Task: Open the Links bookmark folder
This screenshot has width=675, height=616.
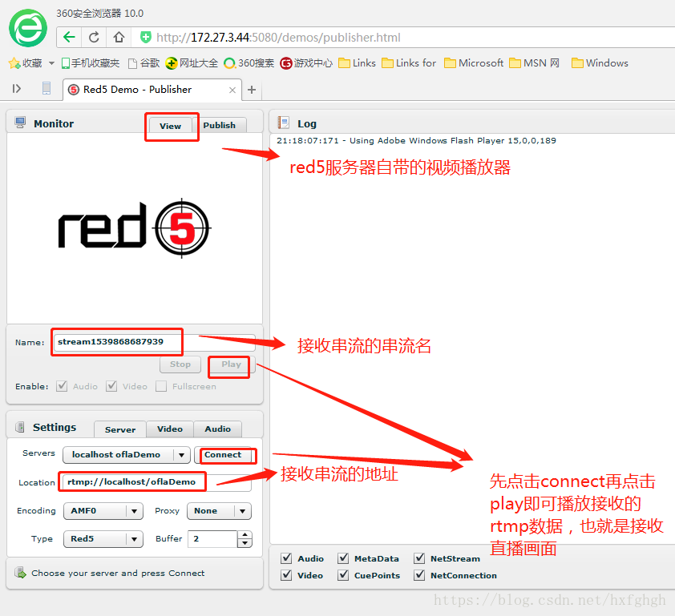Action: point(357,63)
